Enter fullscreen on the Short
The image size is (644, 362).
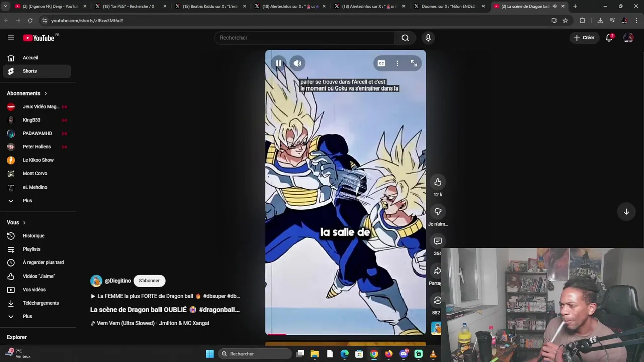tap(414, 63)
